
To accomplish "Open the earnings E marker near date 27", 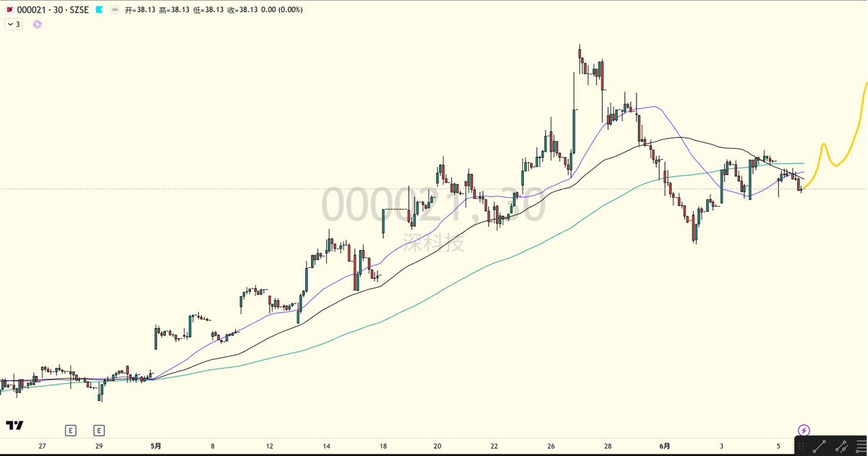I will [x=71, y=431].
